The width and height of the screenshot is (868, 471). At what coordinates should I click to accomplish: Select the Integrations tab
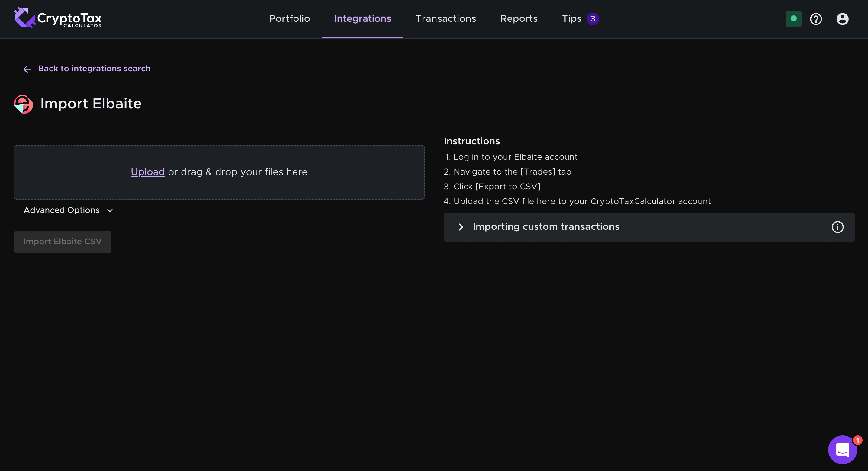point(362,18)
